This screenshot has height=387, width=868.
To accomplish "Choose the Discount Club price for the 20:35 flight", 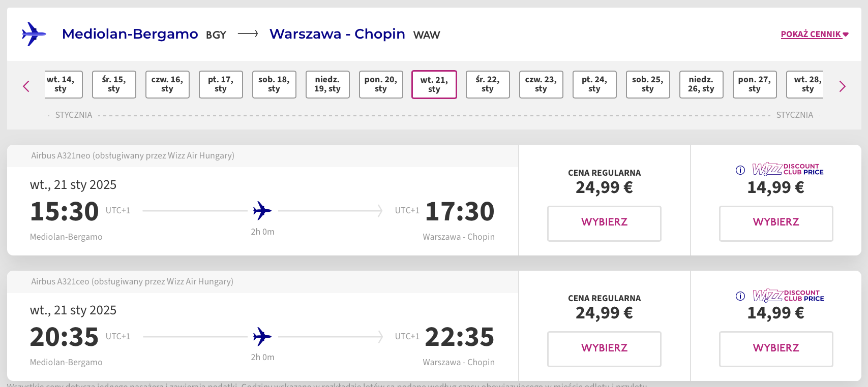I will (x=776, y=349).
